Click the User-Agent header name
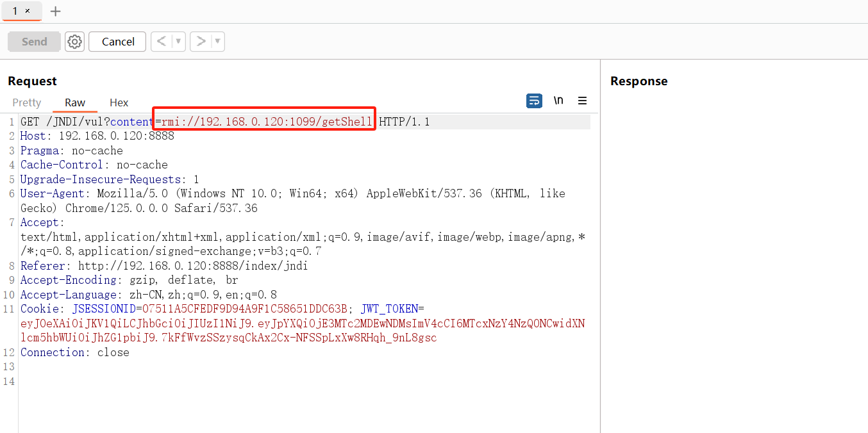Image resolution: width=868 pixels, height=433 pixels. tap(52, 194)
